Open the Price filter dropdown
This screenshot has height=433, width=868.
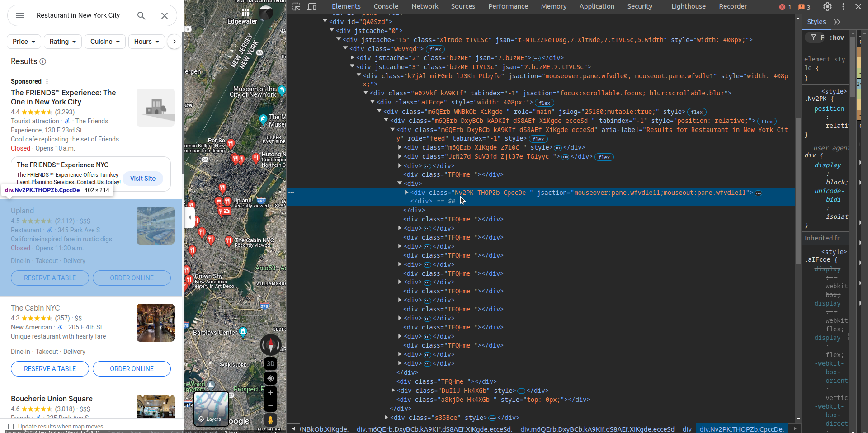[24, 42]
